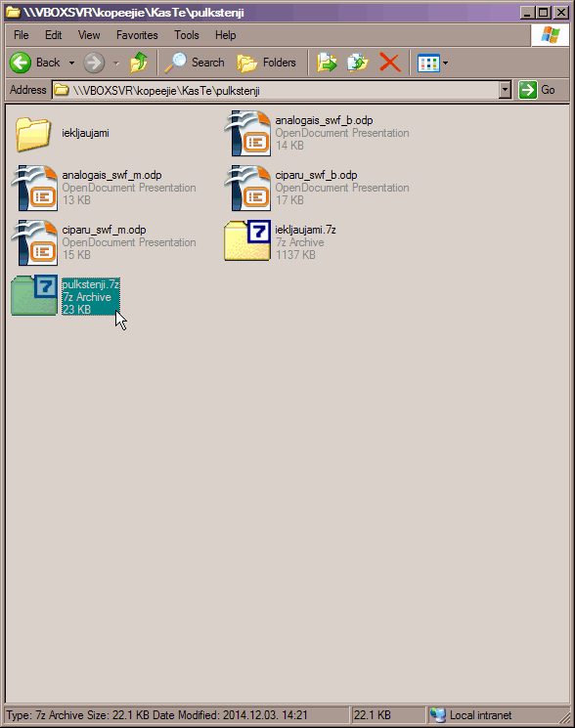Toggle the Folders pane button
The width and height of the screenshot is (575, 728).
[266, 63]
